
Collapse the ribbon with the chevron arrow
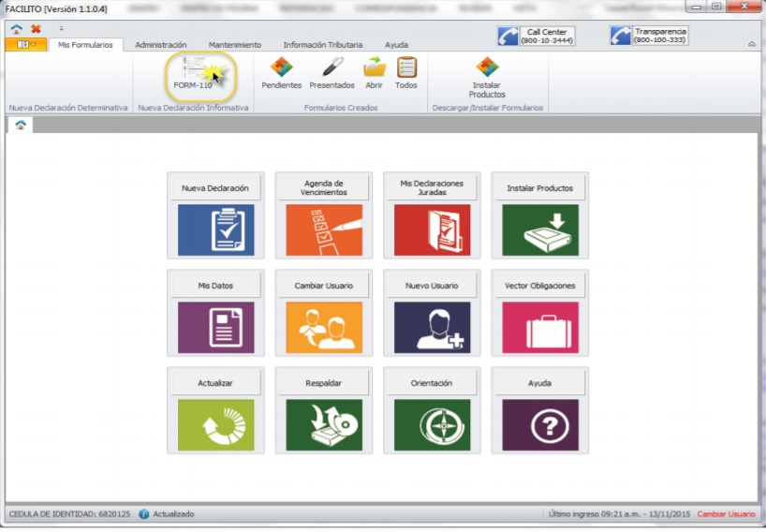pos(752,44)
